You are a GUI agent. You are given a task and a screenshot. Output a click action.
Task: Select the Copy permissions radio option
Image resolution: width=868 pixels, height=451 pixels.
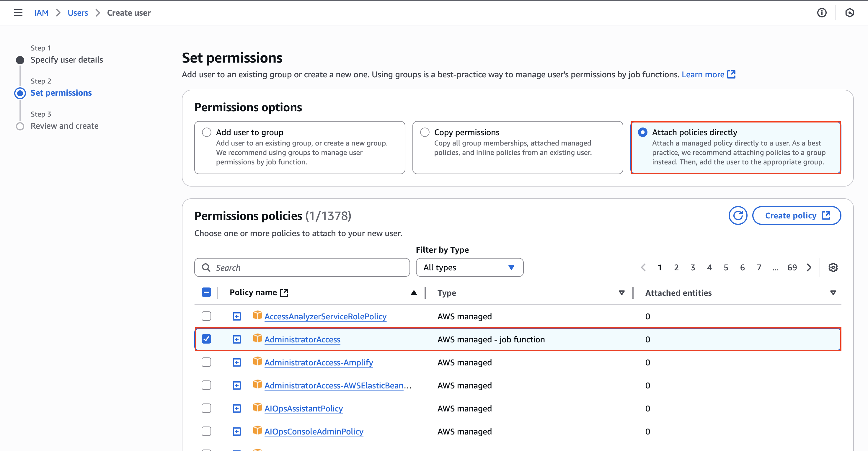[x=425, y=132]
